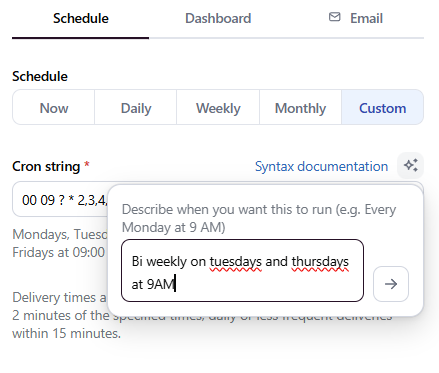Select the Weekly schedule option
439x373 pixels.
[218, 108]
